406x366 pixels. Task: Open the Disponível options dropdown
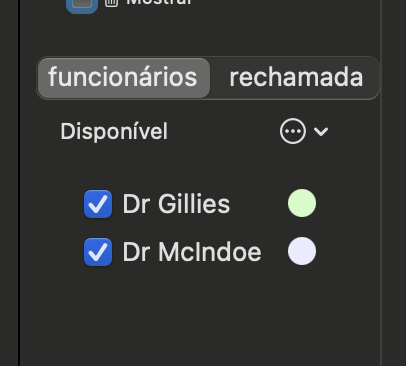304,131
